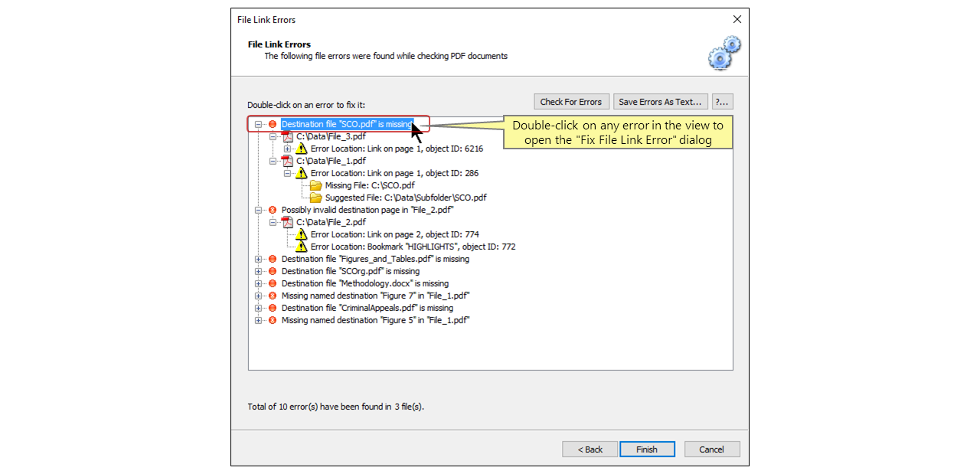Viewport: 980px width, 474px height.
Task: Select Destination file "SCO.pdf" is missing row
Action: click(347, 124)
